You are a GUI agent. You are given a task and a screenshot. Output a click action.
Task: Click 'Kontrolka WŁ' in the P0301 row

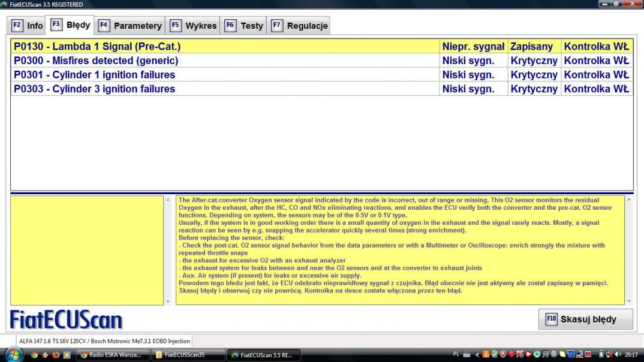[597, 75]
